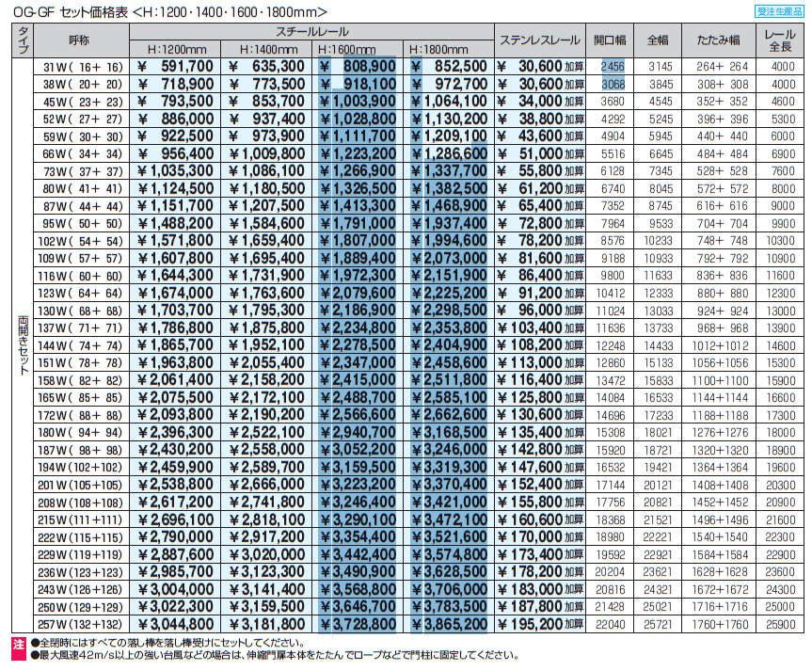Select the ¥3,865,200 price cell
The image size is (812, 671).
tap(449, 623)
